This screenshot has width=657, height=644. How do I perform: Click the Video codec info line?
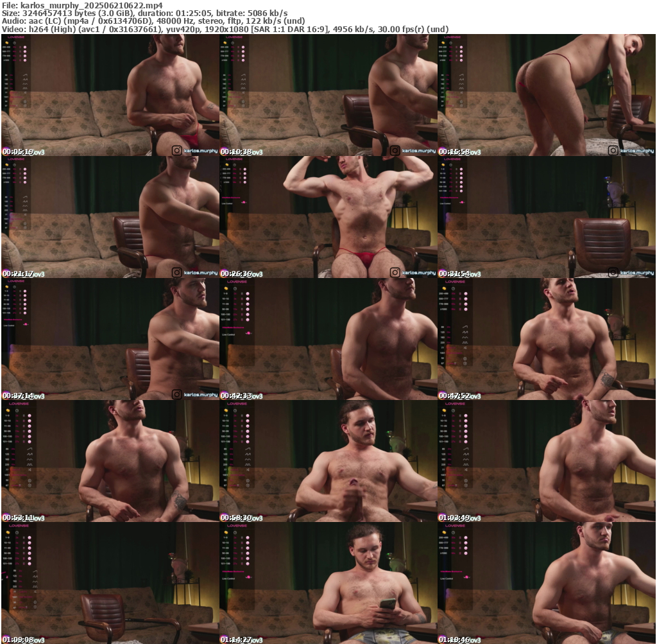[225, 29]
